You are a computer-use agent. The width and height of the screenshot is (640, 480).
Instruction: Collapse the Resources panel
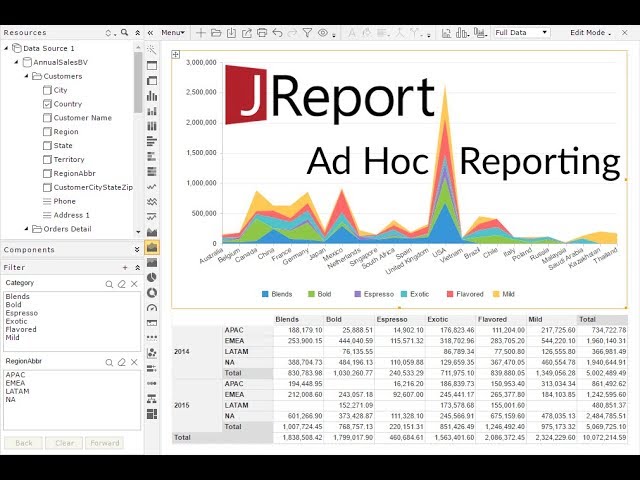[x=138, y=32]
